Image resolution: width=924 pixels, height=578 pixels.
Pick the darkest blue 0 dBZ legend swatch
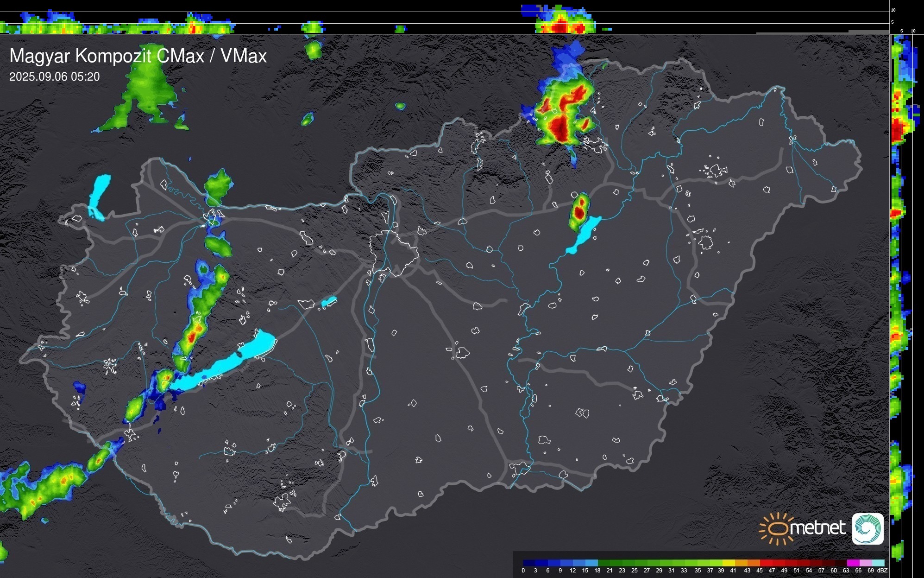click(529, 563)
